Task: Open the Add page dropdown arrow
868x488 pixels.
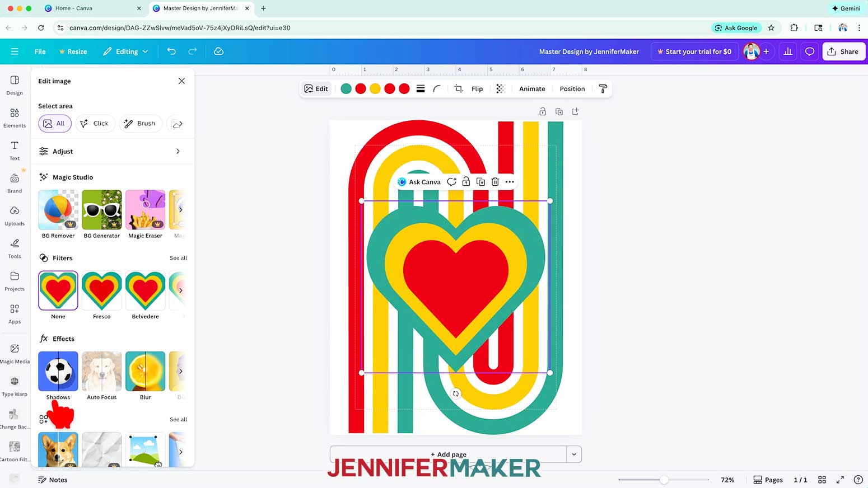Action: click(x=574, y=454)
